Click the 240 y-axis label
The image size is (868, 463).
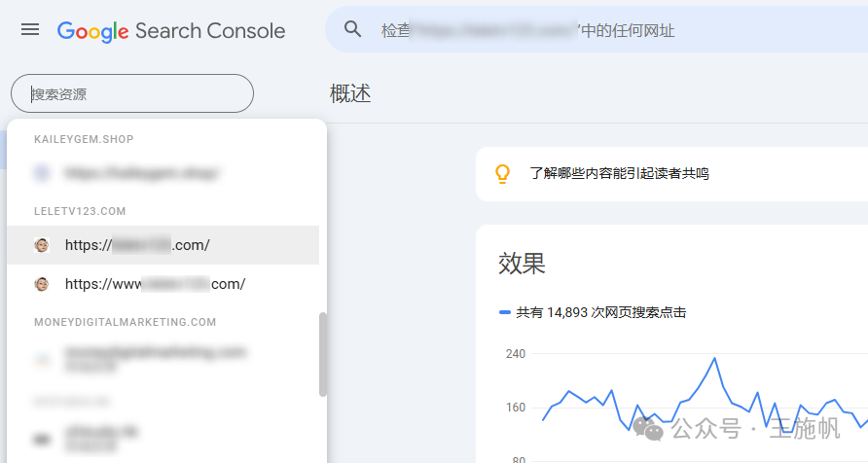click(516, 354)
